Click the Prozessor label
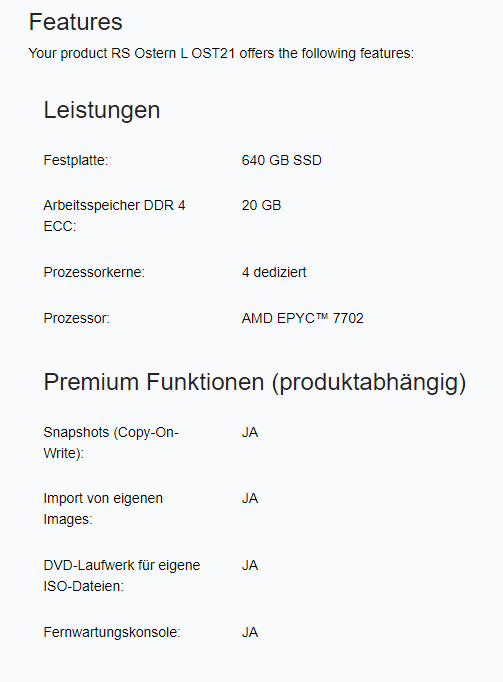Screen dimensions: 503x682 (x=77, y=318)
